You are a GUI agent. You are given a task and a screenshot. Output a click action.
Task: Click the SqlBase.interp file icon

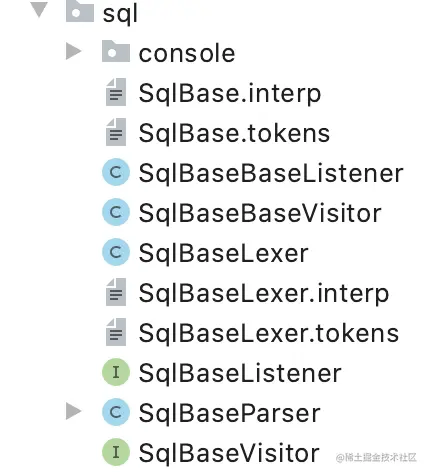(116, 92)
